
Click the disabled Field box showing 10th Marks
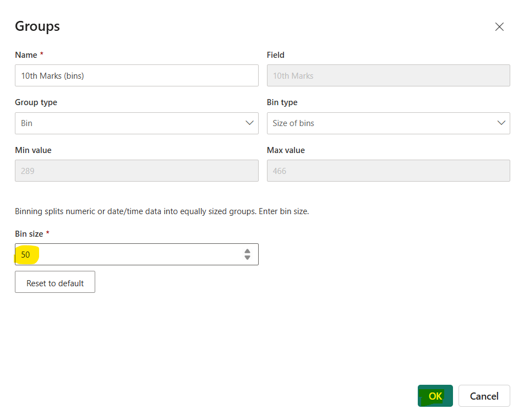(388, 75)
